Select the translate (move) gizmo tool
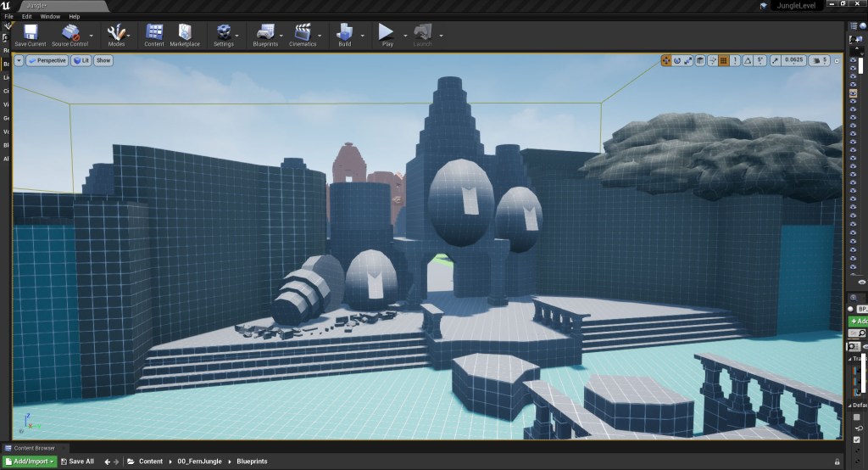This screenshot has width=868, height=470. point(666,60)
